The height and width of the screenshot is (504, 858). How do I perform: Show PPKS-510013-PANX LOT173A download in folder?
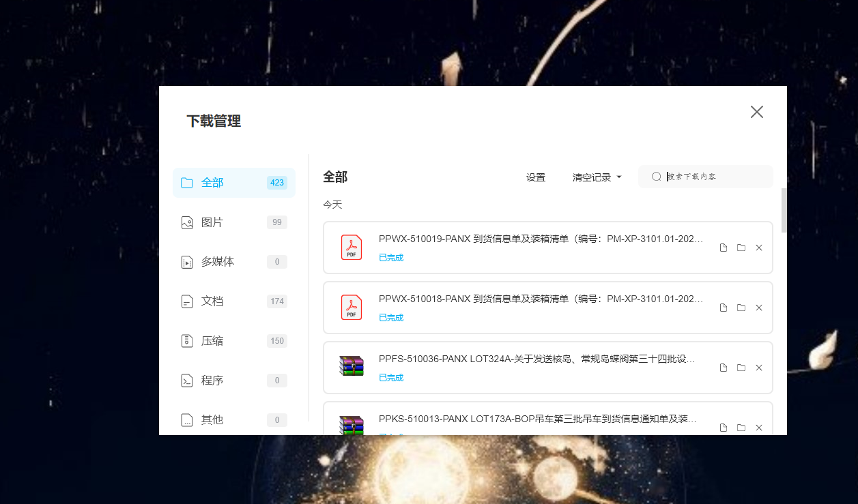coord(741,428)
